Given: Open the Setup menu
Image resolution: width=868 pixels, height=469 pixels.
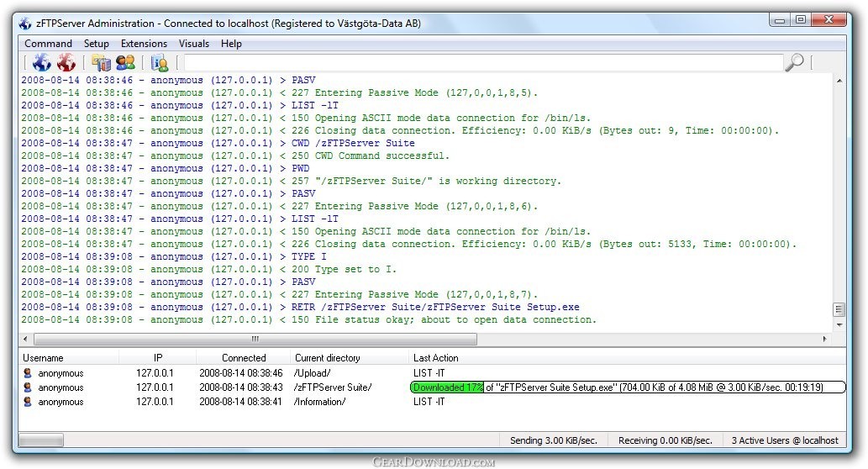Looking at the screenshot, I should pos(97,43).
